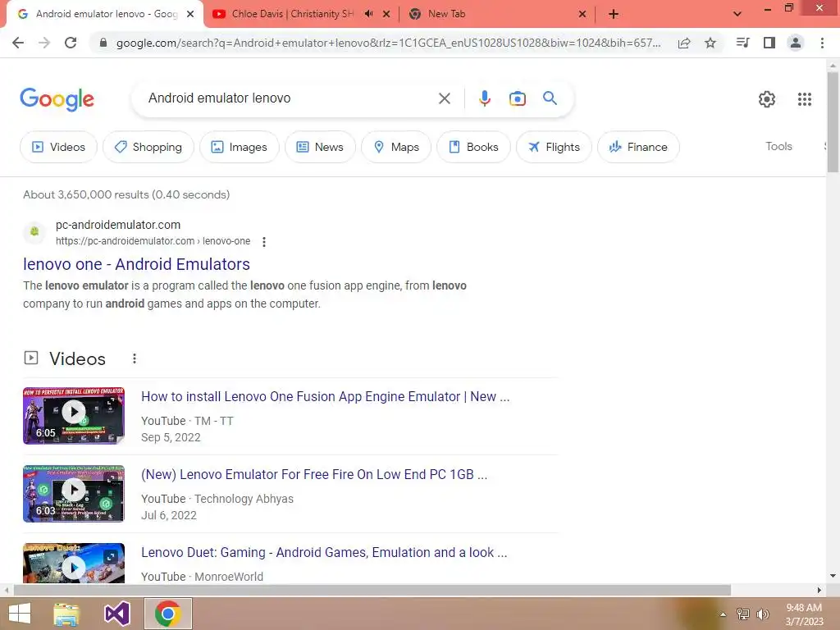
Task: Open the more options dots beside pc-androidemulator URL
Action: (x=263, y=242)
